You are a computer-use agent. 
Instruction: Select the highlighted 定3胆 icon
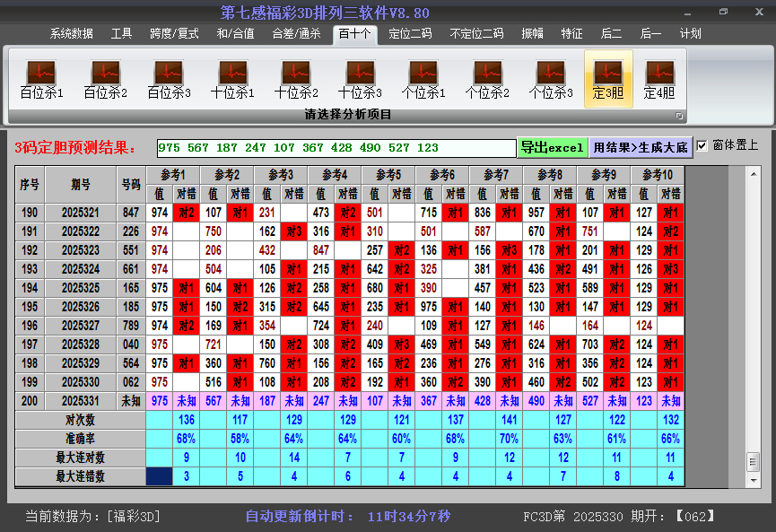608,72
